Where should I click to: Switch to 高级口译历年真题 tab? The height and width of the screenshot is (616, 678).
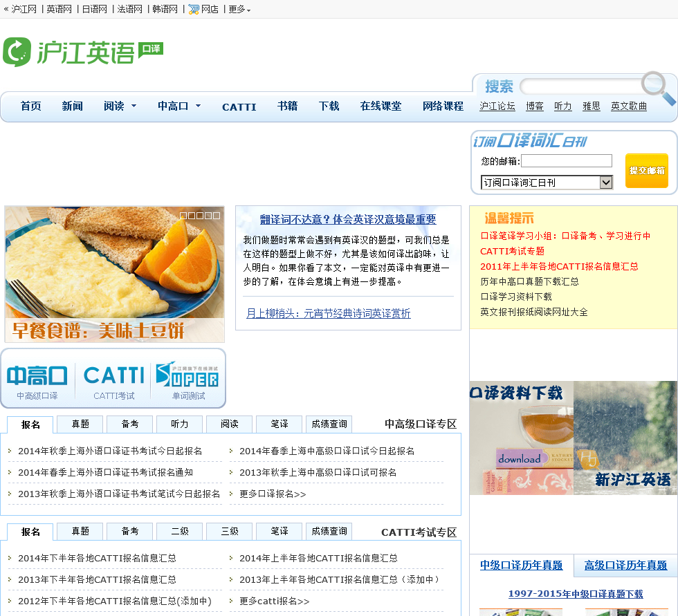tap(625, 566)
